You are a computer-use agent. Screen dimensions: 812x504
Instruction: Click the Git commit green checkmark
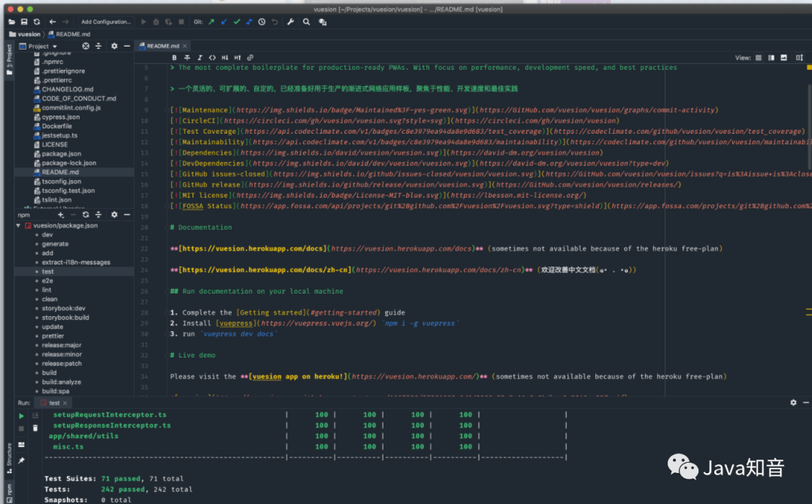[237, 22]
